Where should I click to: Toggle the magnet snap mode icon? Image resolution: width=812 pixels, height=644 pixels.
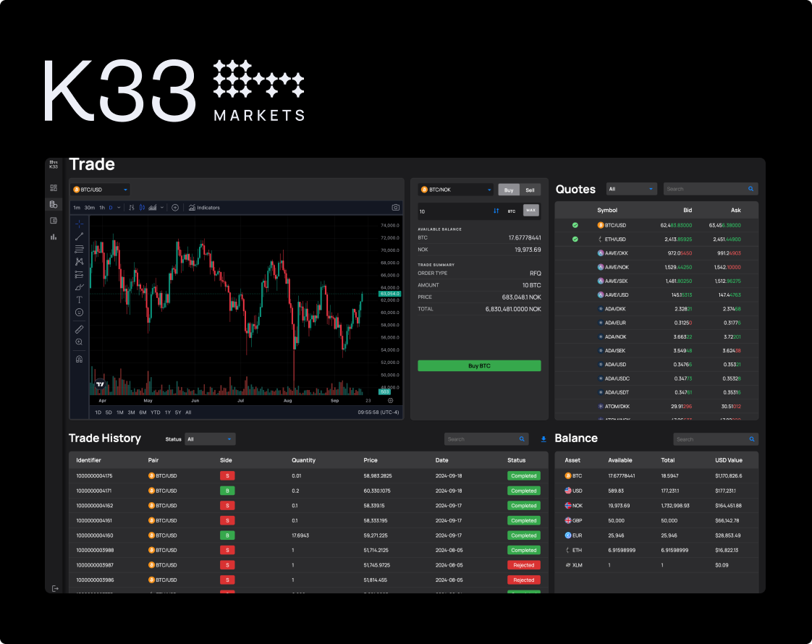[x=80, y=359]
